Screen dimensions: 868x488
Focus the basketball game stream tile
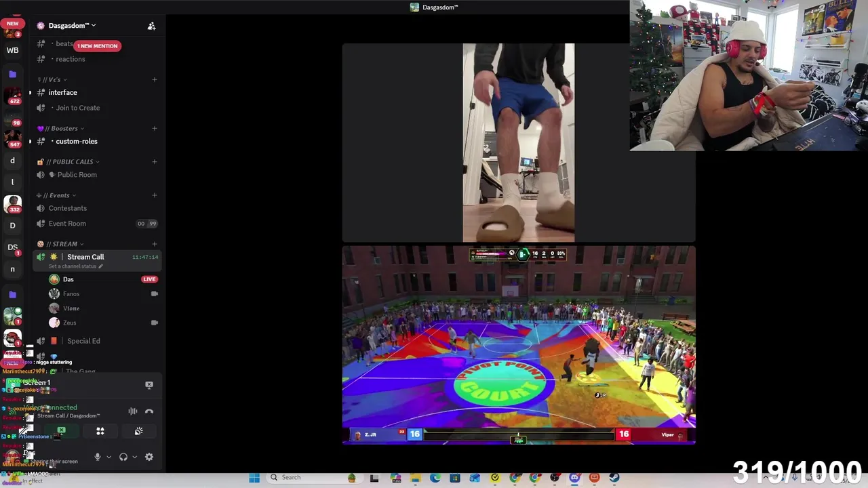(x=519, y=345)
